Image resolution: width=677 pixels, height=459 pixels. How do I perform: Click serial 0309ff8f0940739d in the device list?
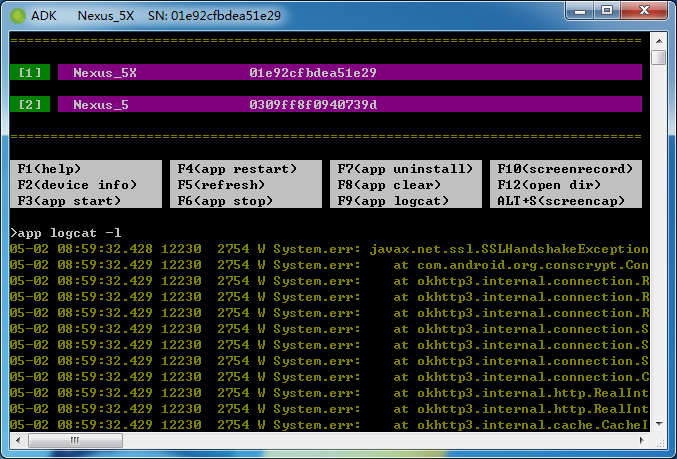point(313,104)
